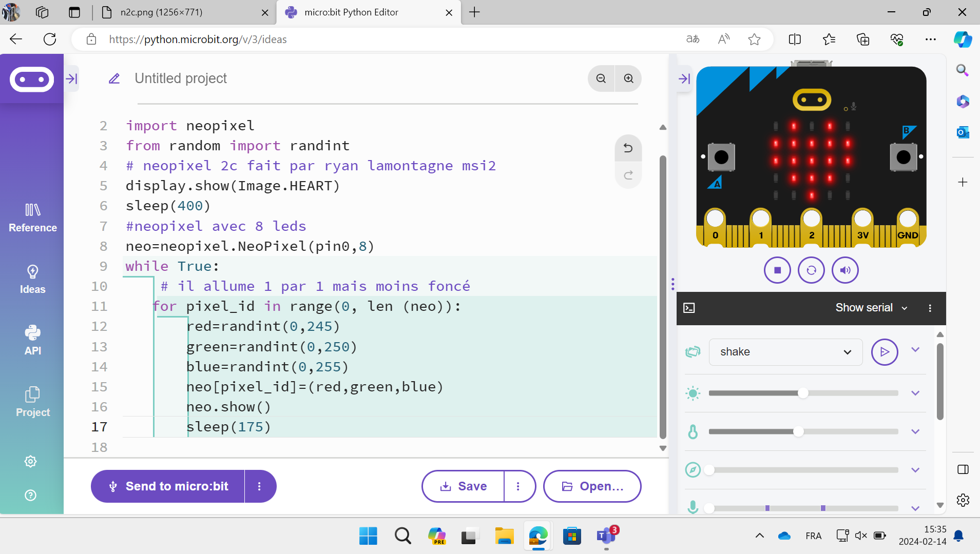The width and height of the screenshot is (980, 554).
Task: Open the Reference tab
Action: click(32, 217)
